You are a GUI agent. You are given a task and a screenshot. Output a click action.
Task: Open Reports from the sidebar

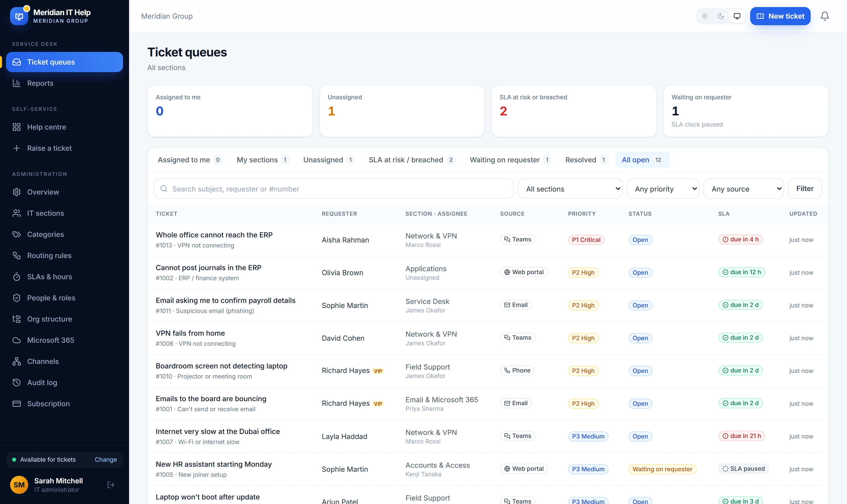click(x=65, y=83)
